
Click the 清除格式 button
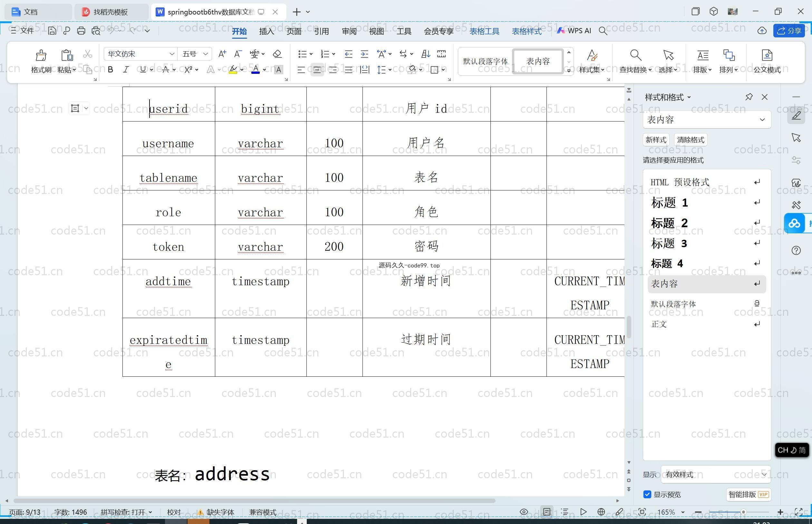(x=691, y=140)
